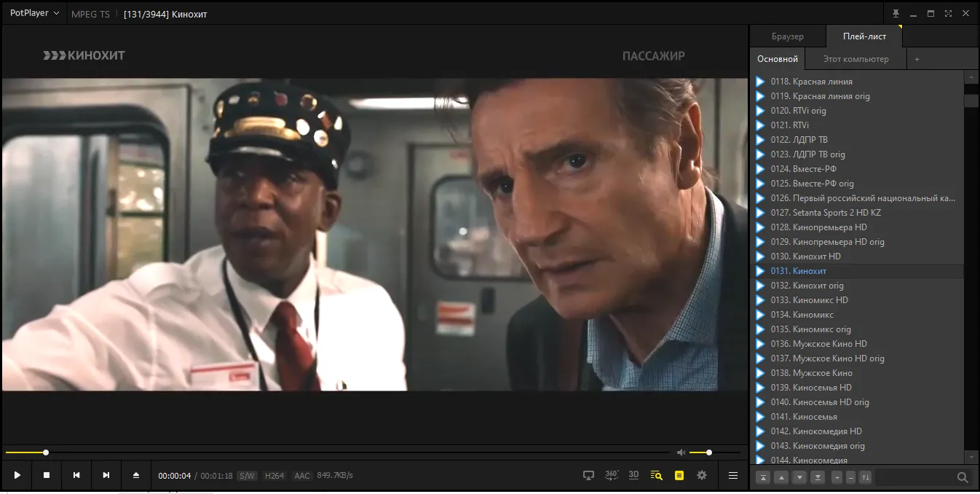Open the screen cast/broadcast icon

point(589,475)
